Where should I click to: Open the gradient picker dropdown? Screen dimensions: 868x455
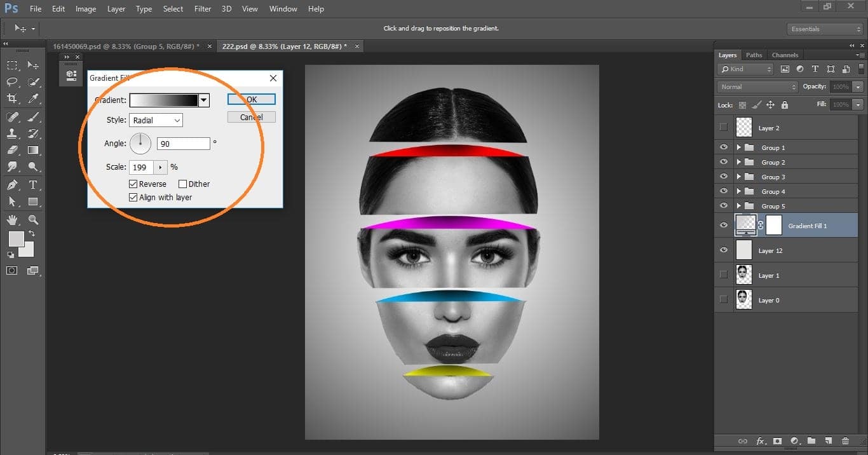(x=203, y=100)
